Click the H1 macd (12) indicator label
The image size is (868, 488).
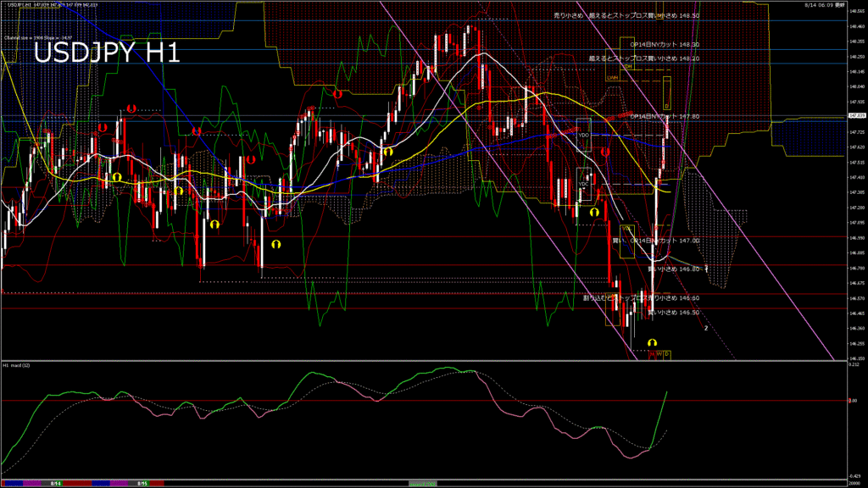[x=17, y=365]
